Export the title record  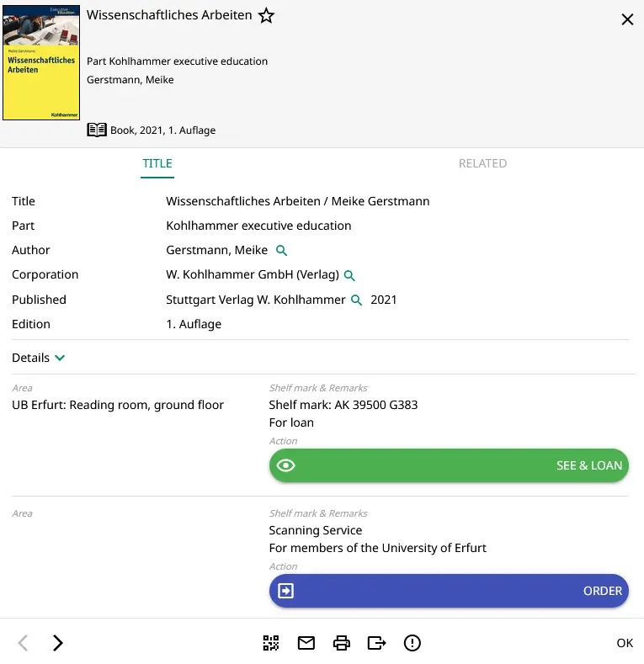tap(376, 643)
